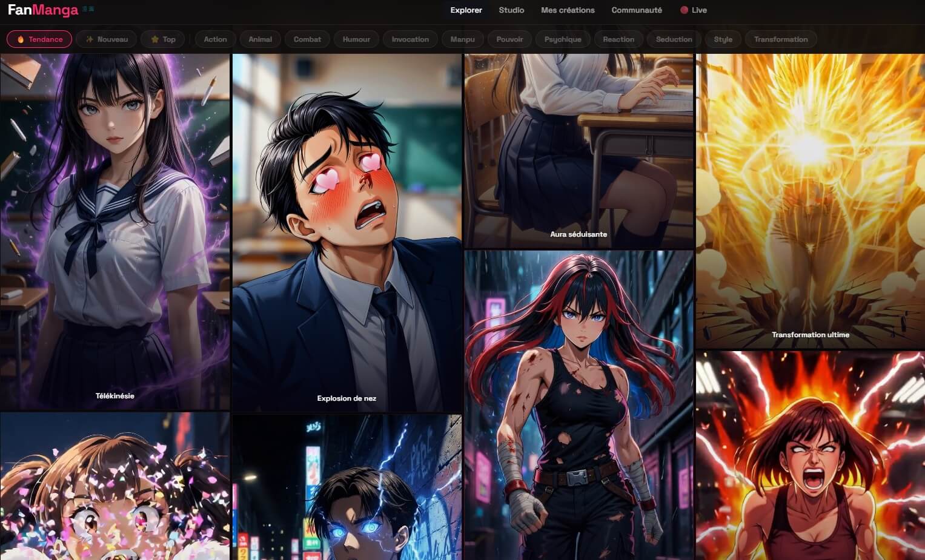Select the Nouveau sparkle filter
925x560 pixels.
point(107,39)
